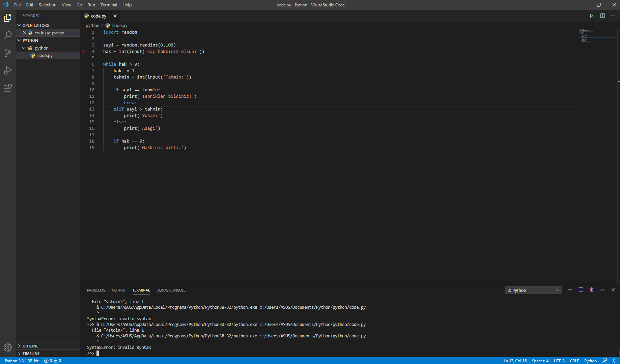Viewport: 620px width, 364px height.
Task: Open the feedback icon in status bar
Action: coord(604,361)
